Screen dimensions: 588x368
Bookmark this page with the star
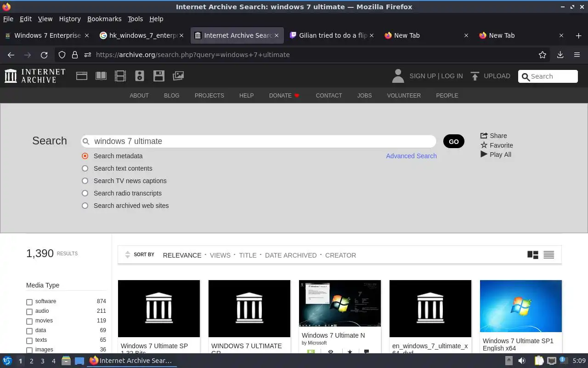point(543,55)
